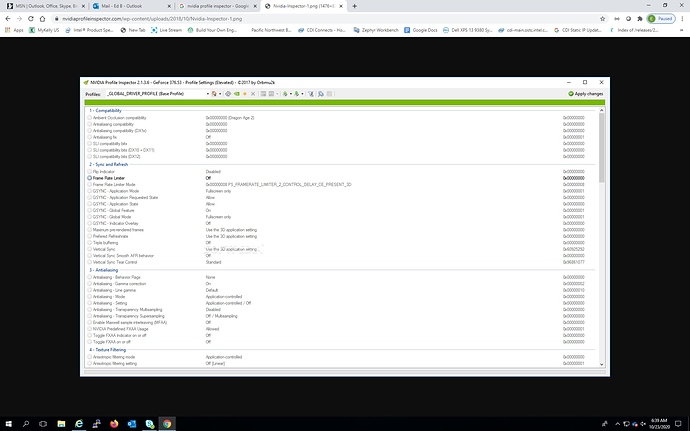This screenshot has height=431, width=690.
Task: Click the delete X icon in Inspector toolbar
Action: coord(253,94)
